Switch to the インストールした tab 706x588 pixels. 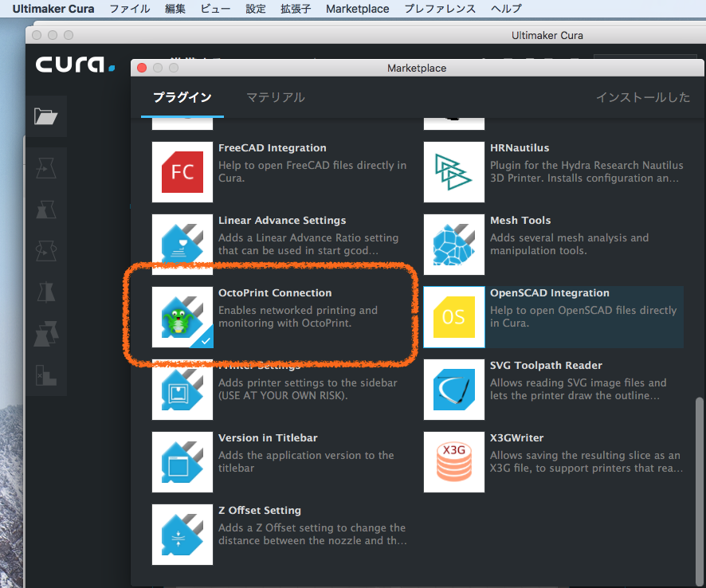[x=643, y=97]
